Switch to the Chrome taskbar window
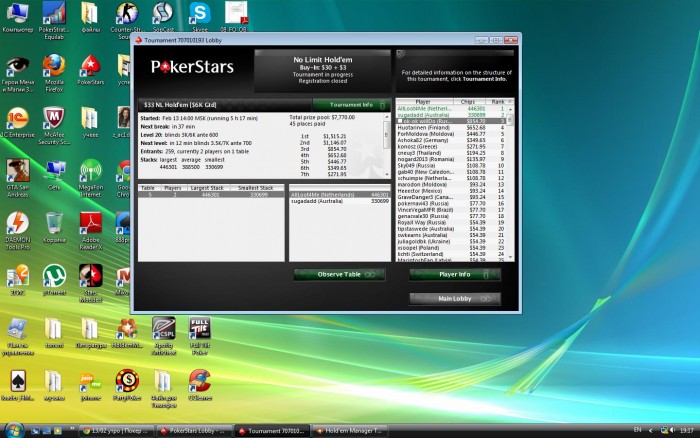Viewport: 700px width, 438px height. click(117, 431)
